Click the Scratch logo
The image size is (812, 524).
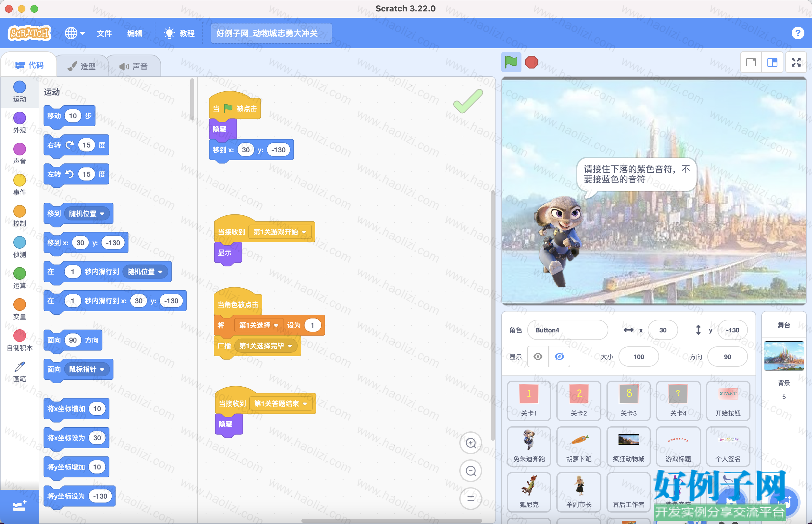point(29,33)
